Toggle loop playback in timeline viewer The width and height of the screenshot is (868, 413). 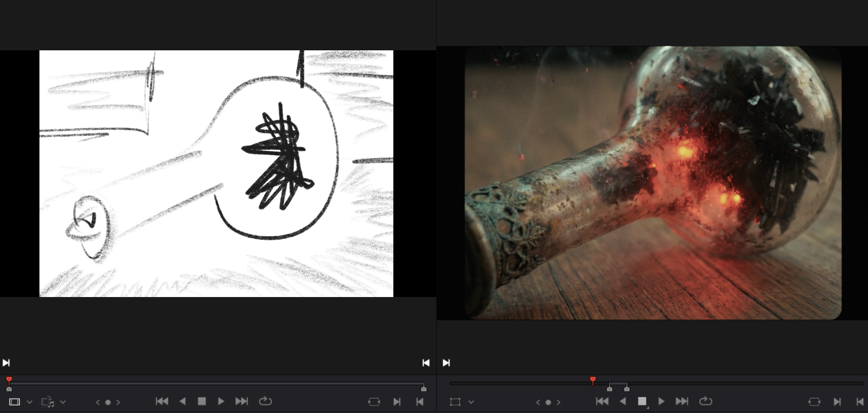click(705, 401)
